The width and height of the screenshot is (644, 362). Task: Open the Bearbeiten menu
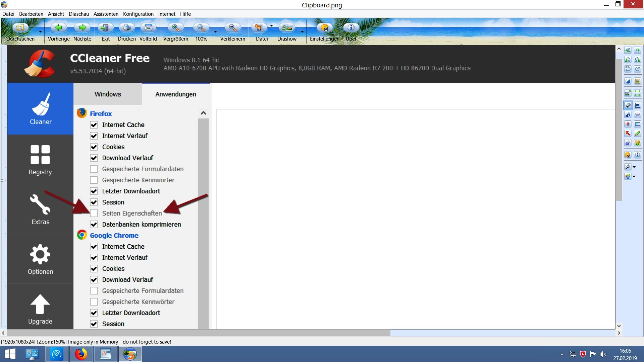(x=31, y=14)
